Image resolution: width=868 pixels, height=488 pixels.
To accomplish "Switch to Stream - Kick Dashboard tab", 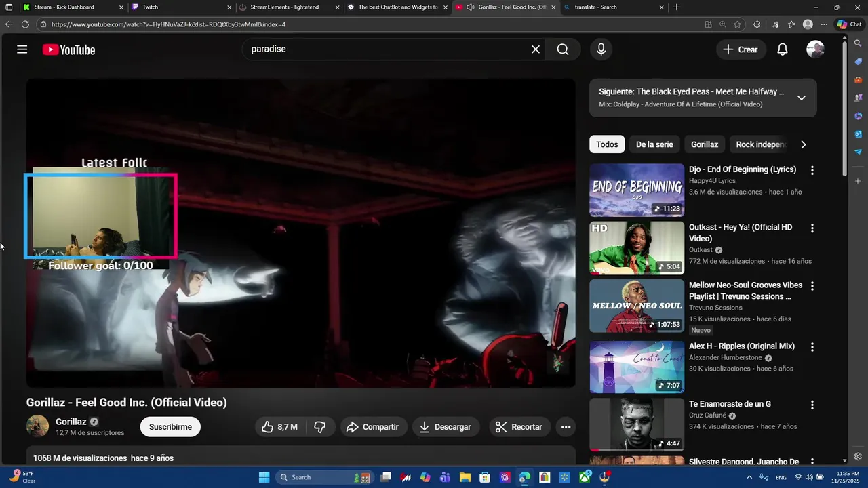I will [x=71, y=7].
